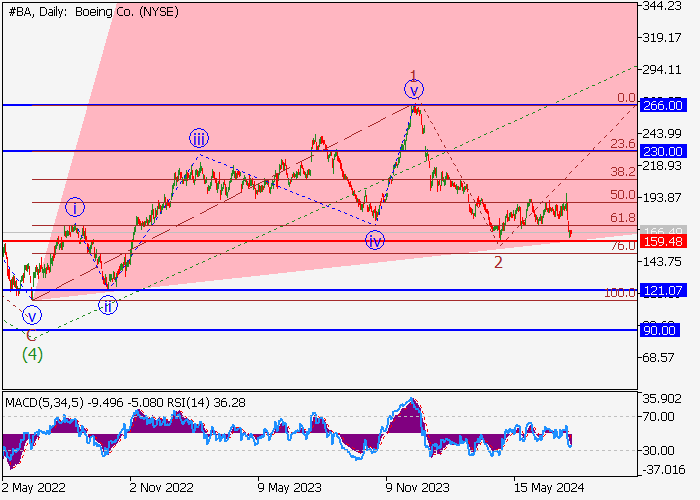
Task: Click the circled wave label 'ii'
Action: point(108,306)
